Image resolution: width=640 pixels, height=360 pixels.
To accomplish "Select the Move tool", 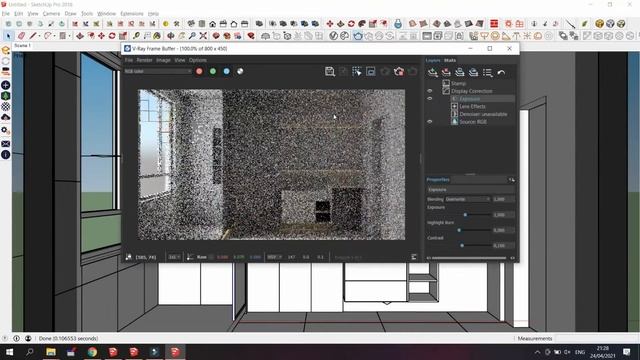I will click(x=101, y=36).
